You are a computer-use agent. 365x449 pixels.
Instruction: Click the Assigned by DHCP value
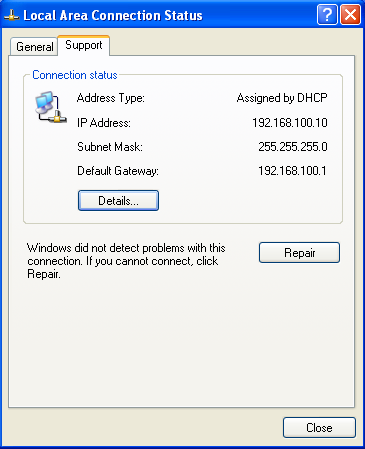pos(282,98)
